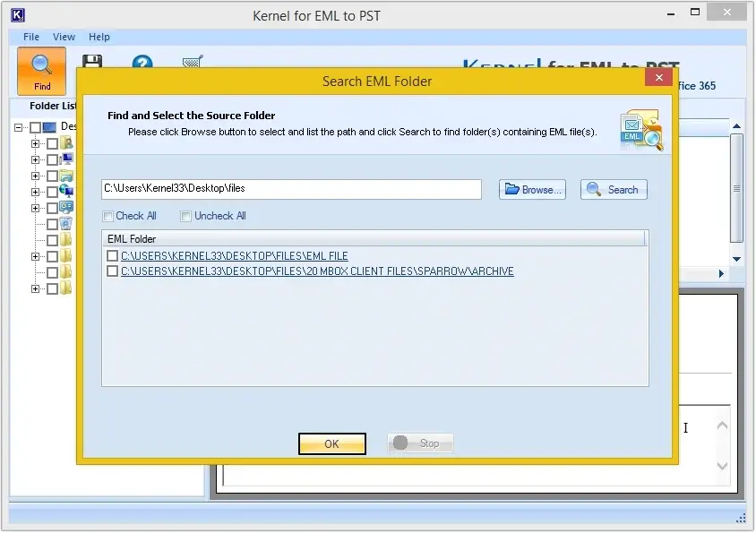This screenshot has width=756, height=533.
Task: Click the source folder path input field
Action: click(291, 189)
